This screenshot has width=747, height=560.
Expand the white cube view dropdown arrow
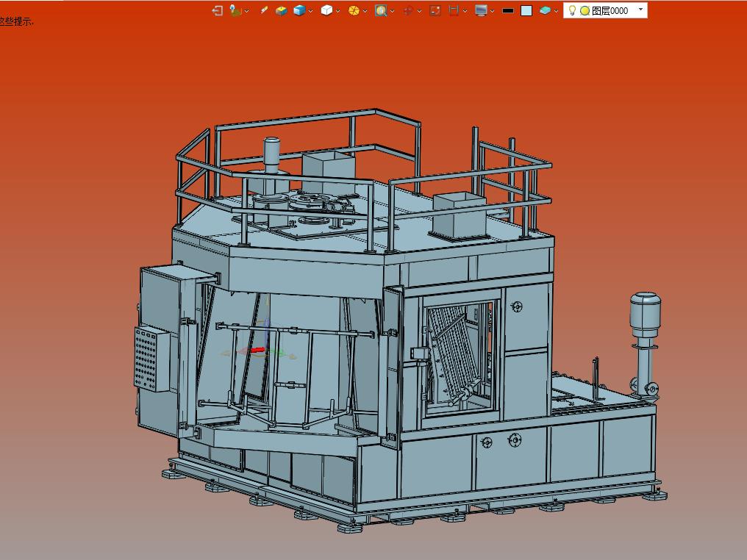pos(337,11)
